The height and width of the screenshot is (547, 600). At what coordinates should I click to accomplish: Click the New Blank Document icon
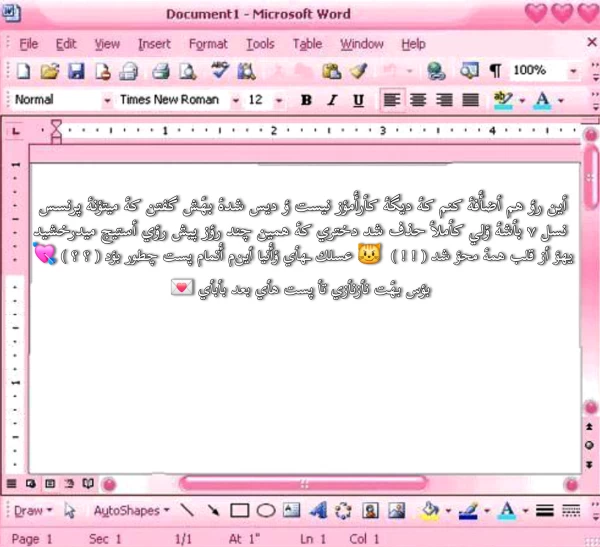point(24,72)
